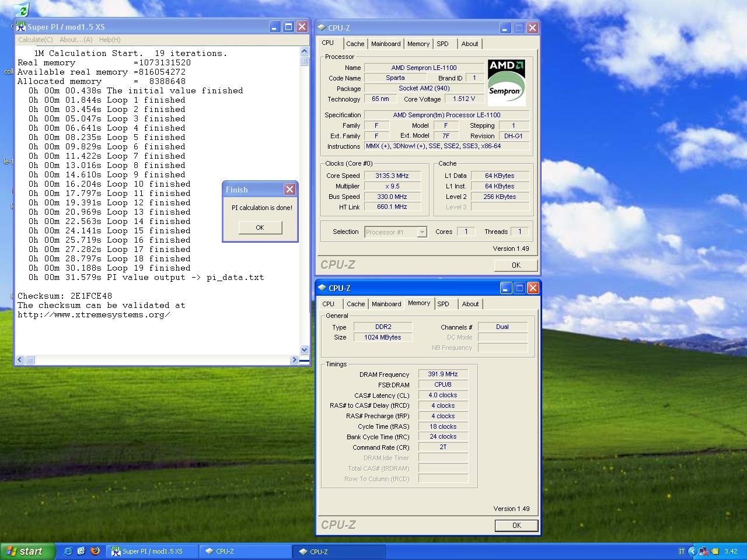747x560 pixels.
Task: Close the lower CPU-Z window
Action: point(533,288)
